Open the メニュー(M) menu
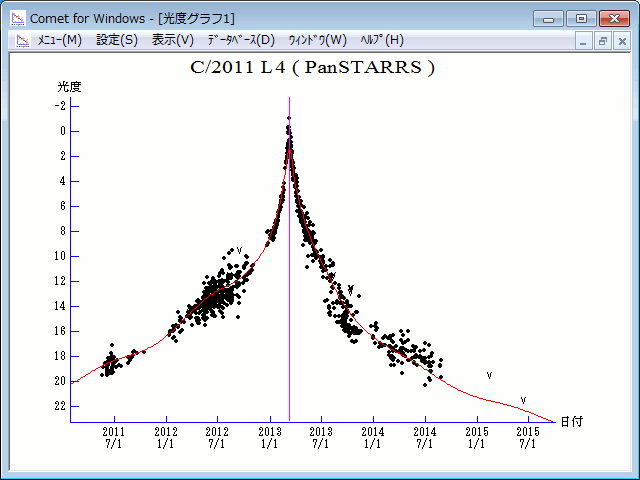The image size is (640, 480). pyautogui.click(x=60, y=40)
